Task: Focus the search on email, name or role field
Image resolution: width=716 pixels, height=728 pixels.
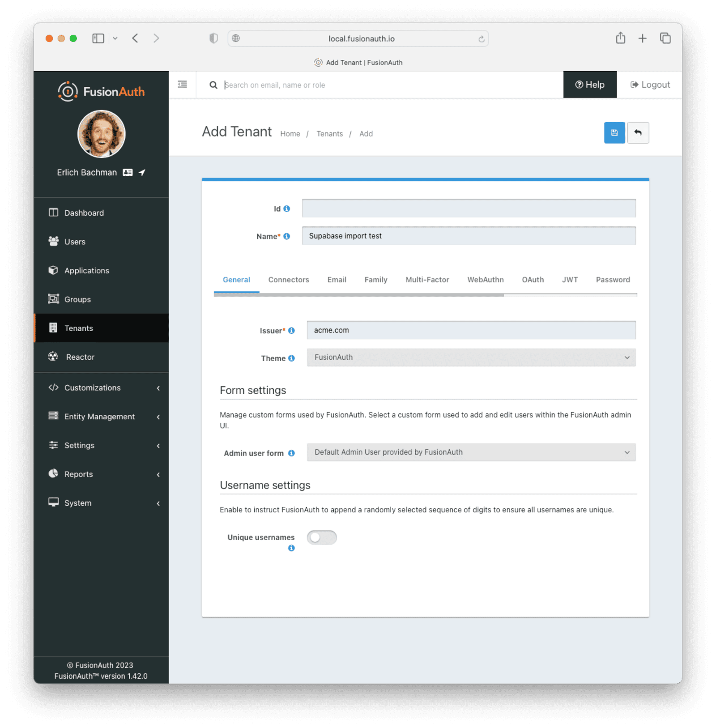Action: (389, 85)
